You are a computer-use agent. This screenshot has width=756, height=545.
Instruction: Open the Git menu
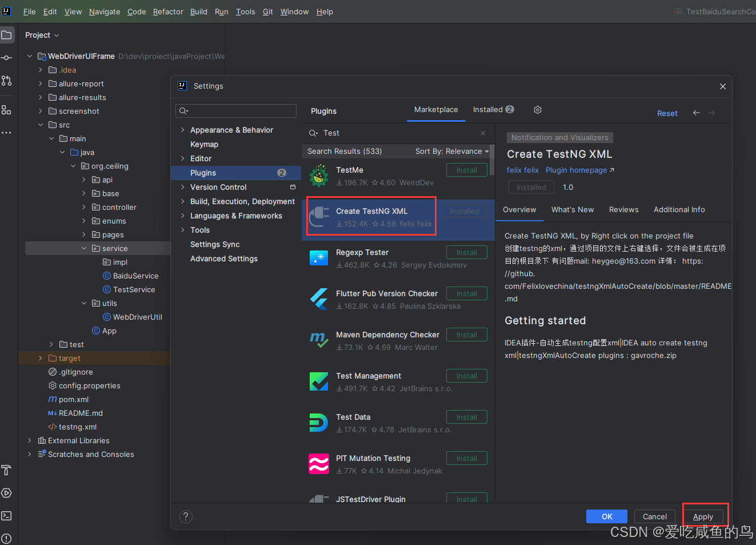268,11
